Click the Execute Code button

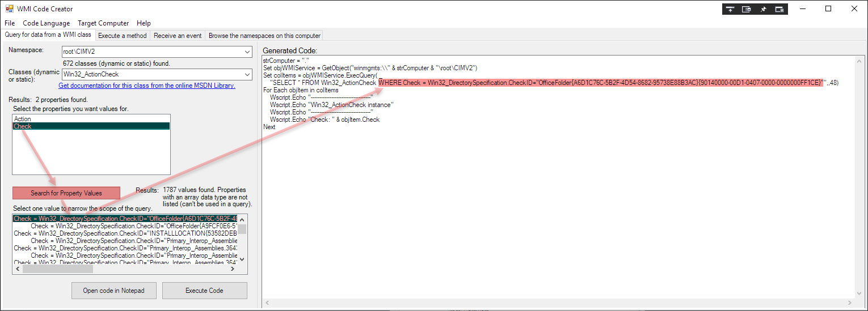coord(204,291)
